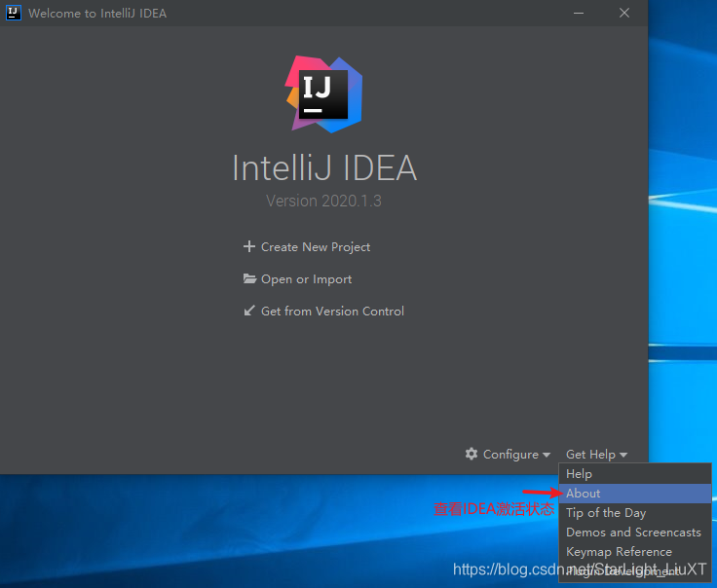Click the IntelliJ IDEA heading text
The width and height of the screenshot is (717, 588).
pyautogui.click(x=324, y=167)
